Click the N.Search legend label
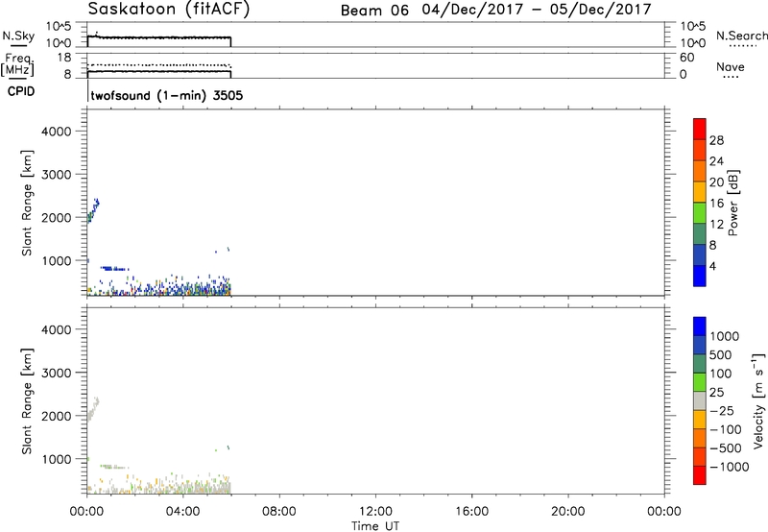This screenshot has width=768, height=532. pyautogui.click(x=741, y=36)
